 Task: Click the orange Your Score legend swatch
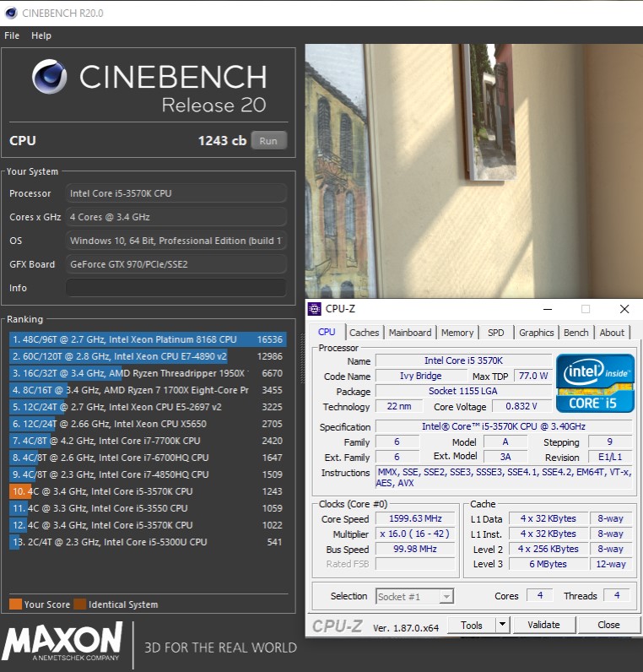coord(15,604)
